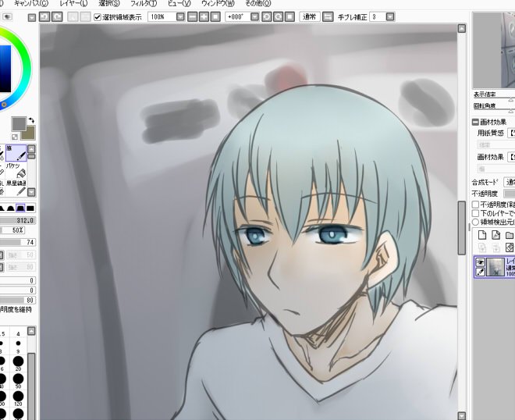
Task: Click the zoom in plus icon
Action: pos(204,16)
